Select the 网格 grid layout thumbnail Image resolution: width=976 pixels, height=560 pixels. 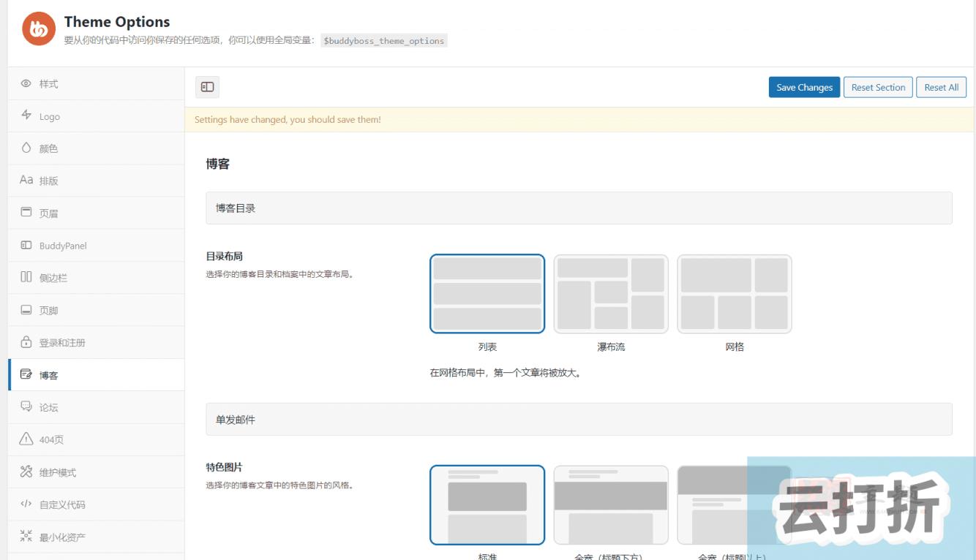(735, 294)
